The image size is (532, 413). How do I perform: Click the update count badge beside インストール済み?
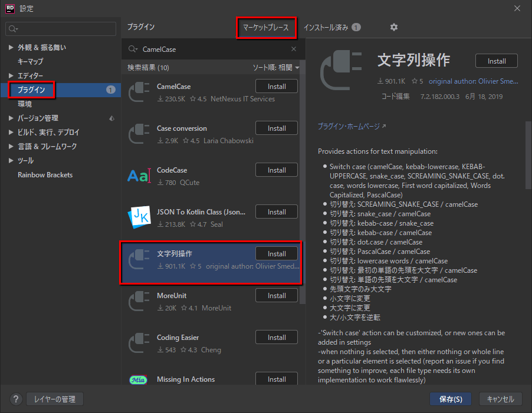356,27
